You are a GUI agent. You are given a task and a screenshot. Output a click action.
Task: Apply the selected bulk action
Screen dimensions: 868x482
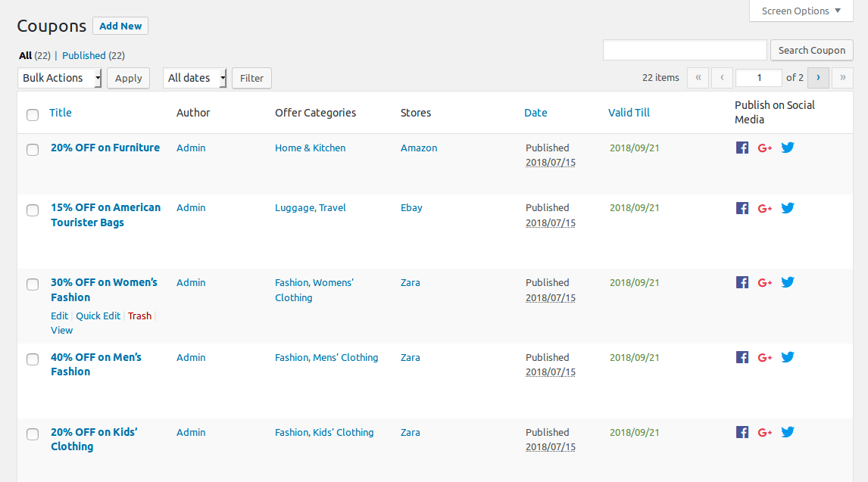[129, 78]
